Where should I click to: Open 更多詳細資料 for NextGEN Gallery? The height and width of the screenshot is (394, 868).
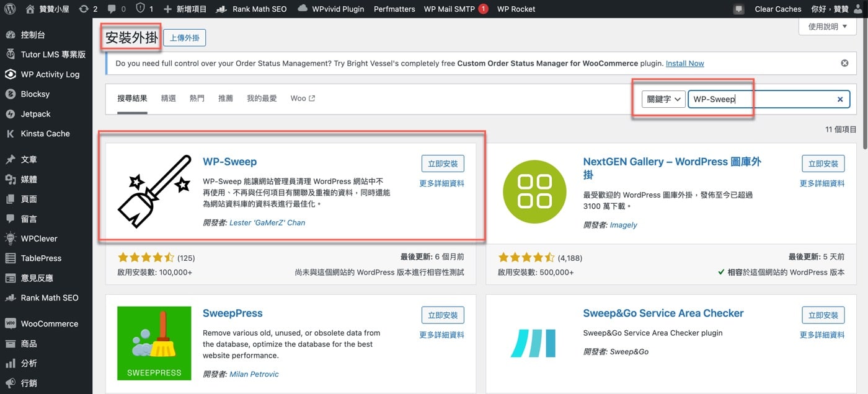tap(822, 183)
